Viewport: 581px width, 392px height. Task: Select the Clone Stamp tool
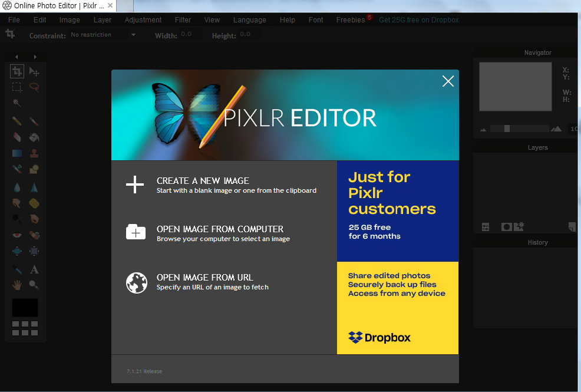pos(34,153)
